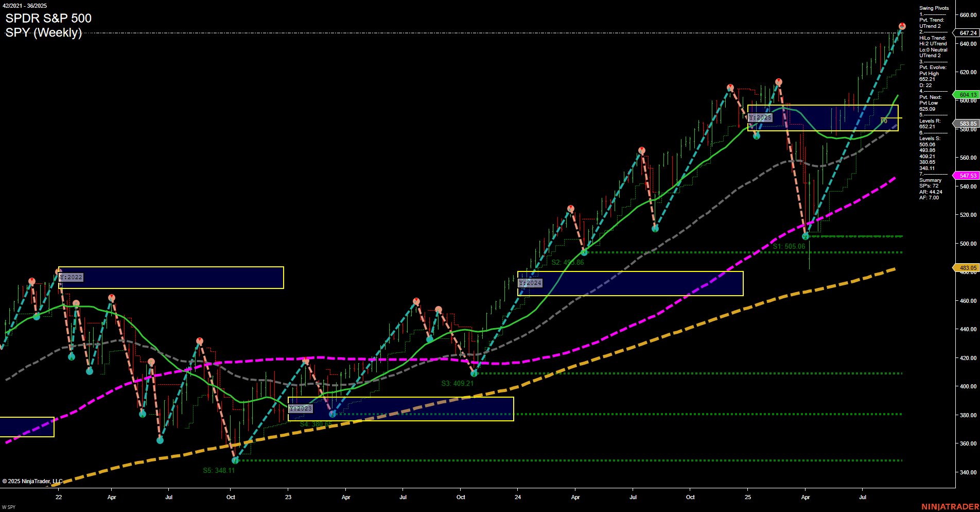
Task: Click the orange 483.05 price axis tag
Action: tap(967, 268)
